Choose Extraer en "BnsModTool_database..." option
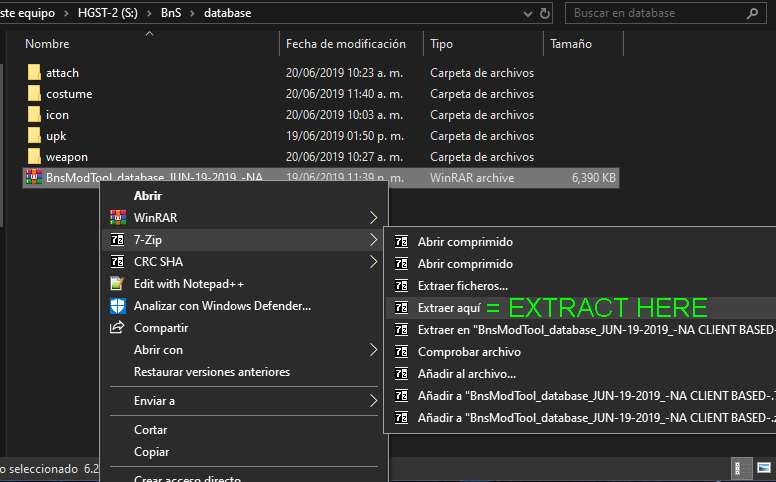The image size is (776, 482). 596,330
